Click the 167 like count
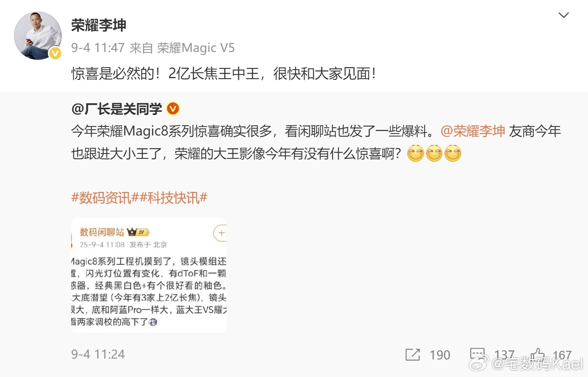Viewport: 588px width, 377px height. 562,355
